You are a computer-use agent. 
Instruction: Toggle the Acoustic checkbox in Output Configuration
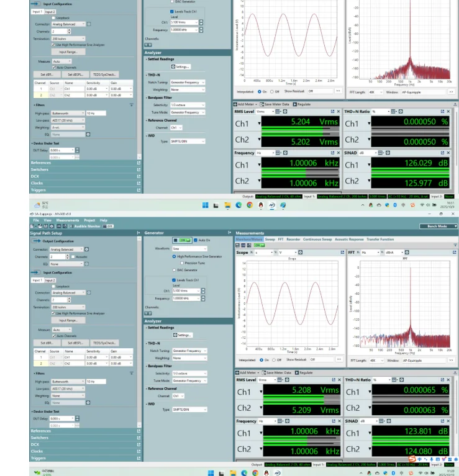coord(73,257)
